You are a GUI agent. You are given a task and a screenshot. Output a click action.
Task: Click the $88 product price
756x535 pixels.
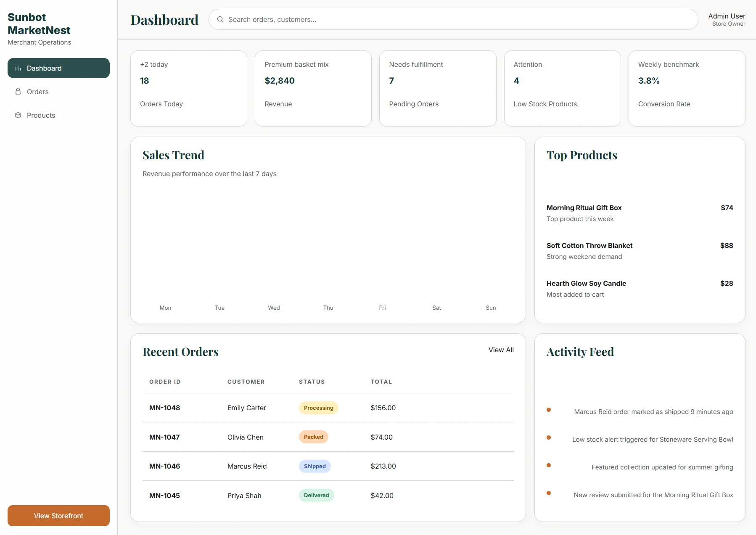[x=727, y=245]
